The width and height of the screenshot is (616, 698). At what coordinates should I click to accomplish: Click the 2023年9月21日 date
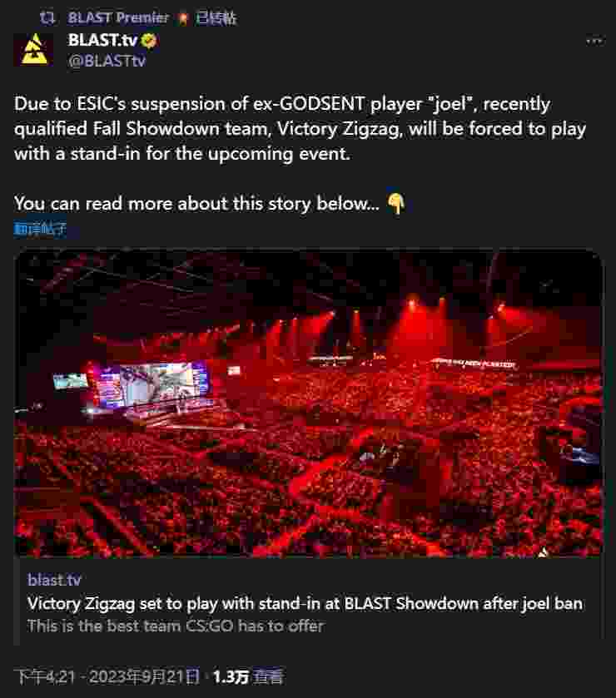tap(144, 676)
